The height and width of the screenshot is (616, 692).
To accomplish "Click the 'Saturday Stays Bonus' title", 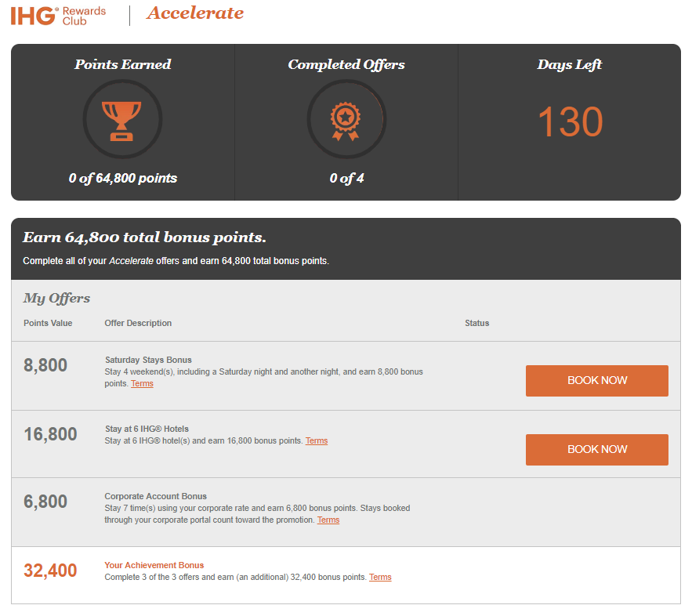I will 148,360.
